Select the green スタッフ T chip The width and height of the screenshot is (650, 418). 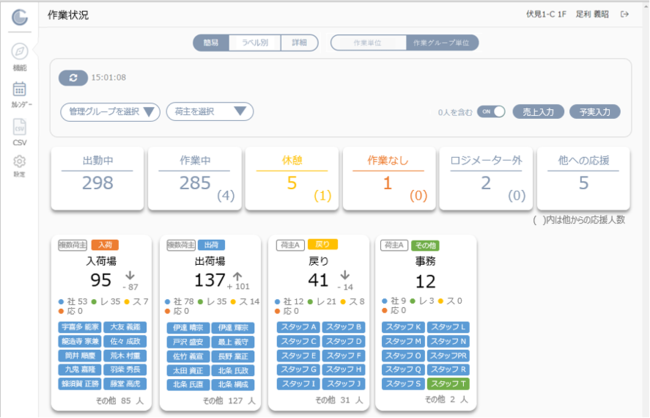coord(449,384)
